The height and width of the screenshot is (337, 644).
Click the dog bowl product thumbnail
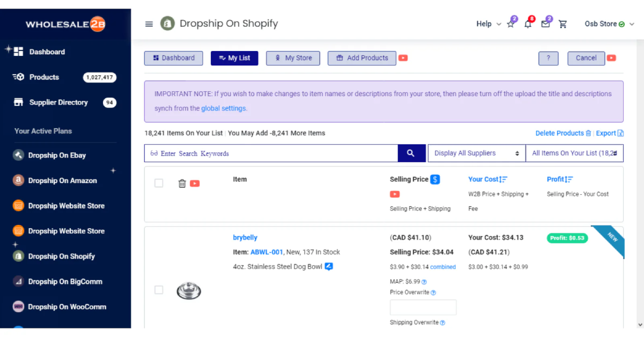point(188,291)
